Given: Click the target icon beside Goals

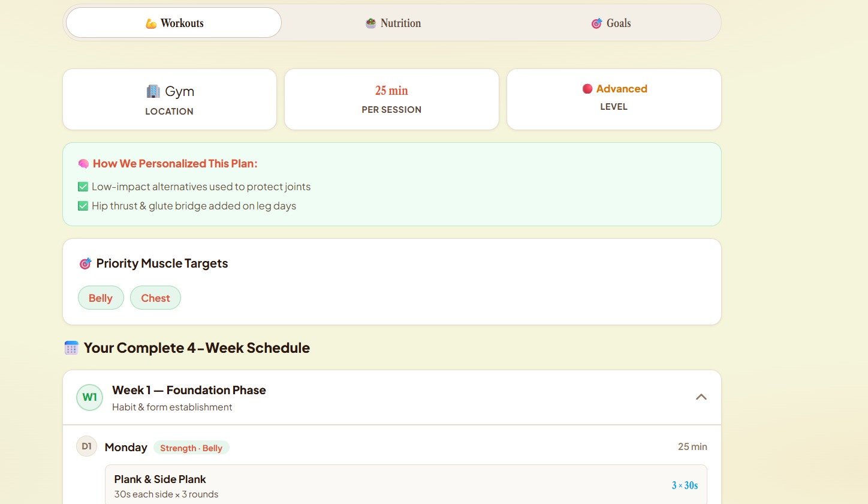Looking at the screenshot, I should click(596, 23).
